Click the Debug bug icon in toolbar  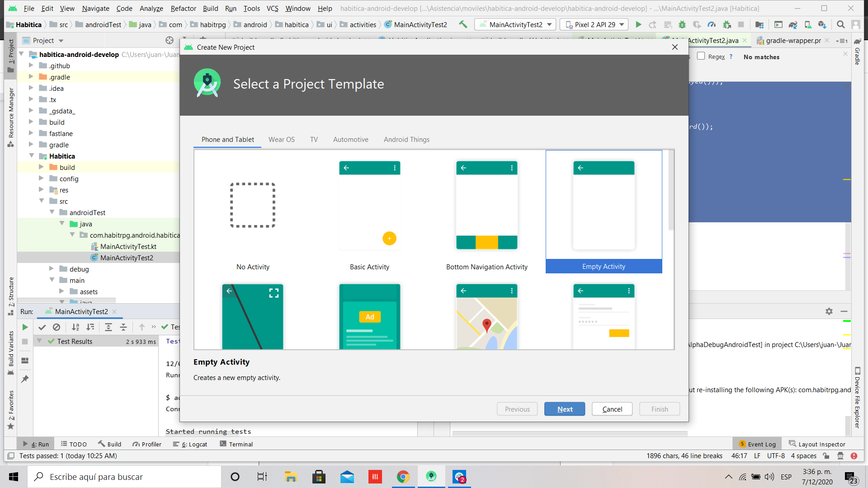click(x=682, y=24)
